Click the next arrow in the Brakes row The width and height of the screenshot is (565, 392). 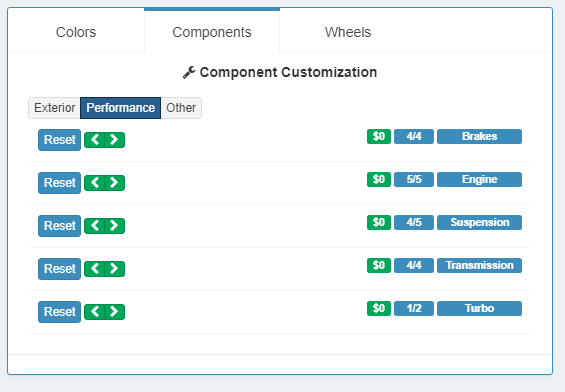click(x=115, y=140)
